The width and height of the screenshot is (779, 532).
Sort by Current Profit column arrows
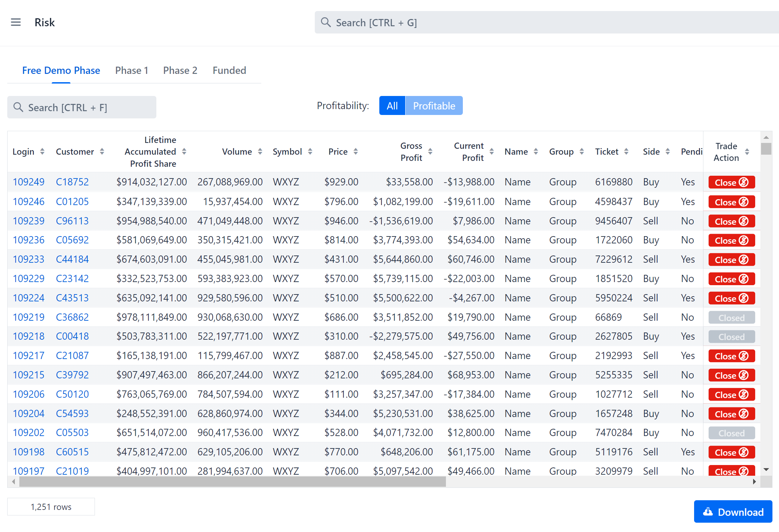coord(491,152)
